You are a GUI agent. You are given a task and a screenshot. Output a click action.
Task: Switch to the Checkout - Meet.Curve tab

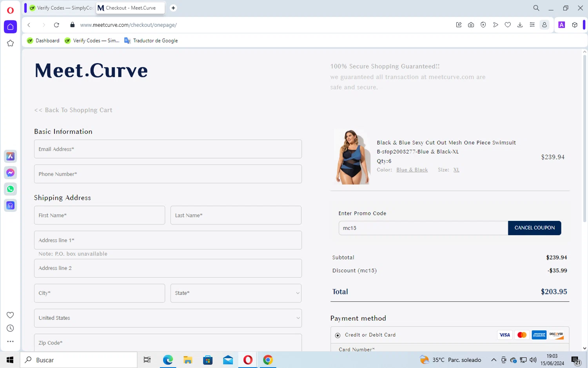pyautogui.click(x=130, y=8)
